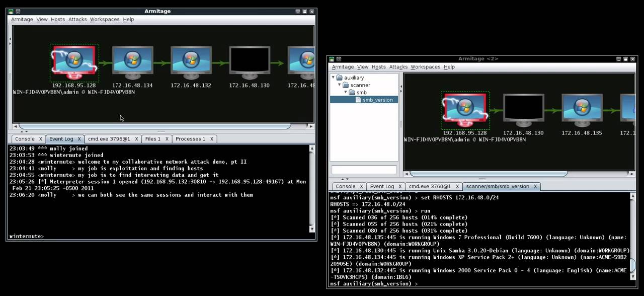
Task: Click 'Unix Samba 3.0.20-Debian' result line
Action: [480, 251]
